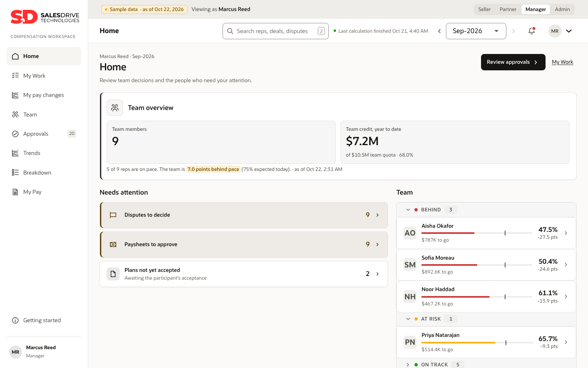Click Priya Natarajan's PN avatar
Image resolution: width=588 pixels, height=368 pixels.
point(410,342)
